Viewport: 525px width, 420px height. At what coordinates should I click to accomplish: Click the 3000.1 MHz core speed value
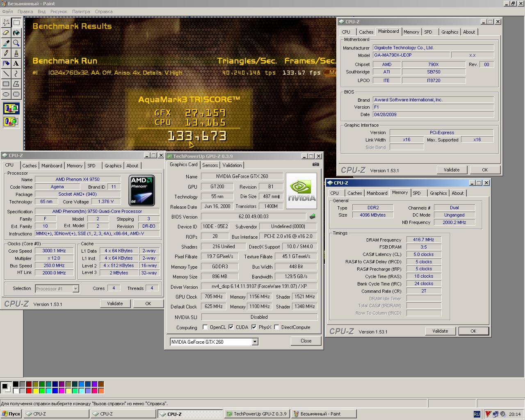(54, 251)
